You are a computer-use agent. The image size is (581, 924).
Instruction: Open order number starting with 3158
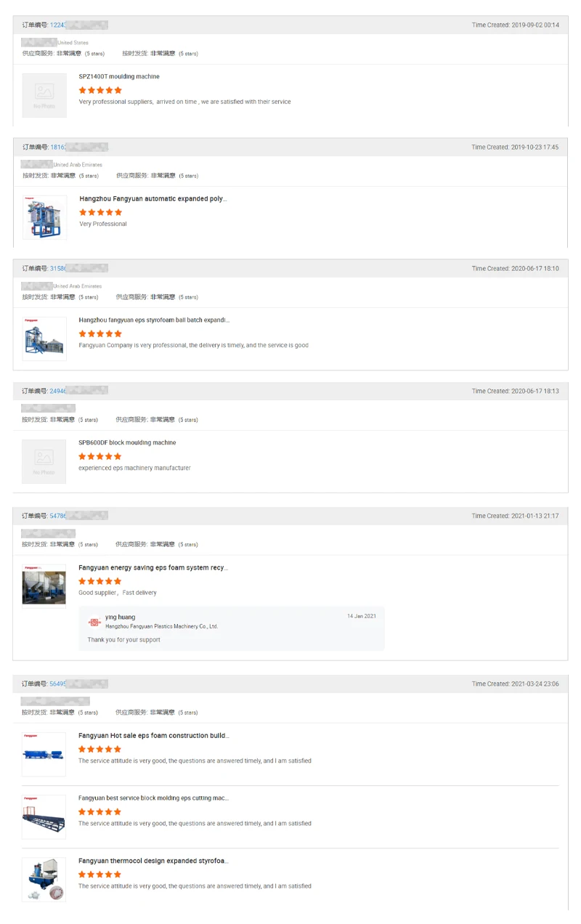click(x=58, y=269)
